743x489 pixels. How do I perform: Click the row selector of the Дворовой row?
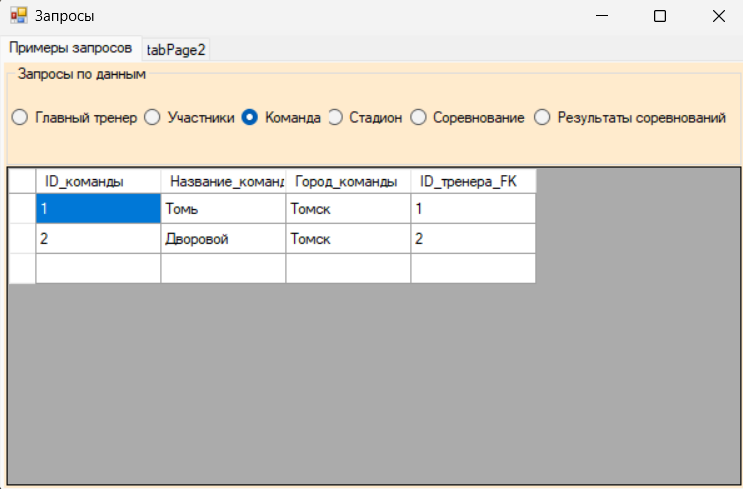pos(22,238)
